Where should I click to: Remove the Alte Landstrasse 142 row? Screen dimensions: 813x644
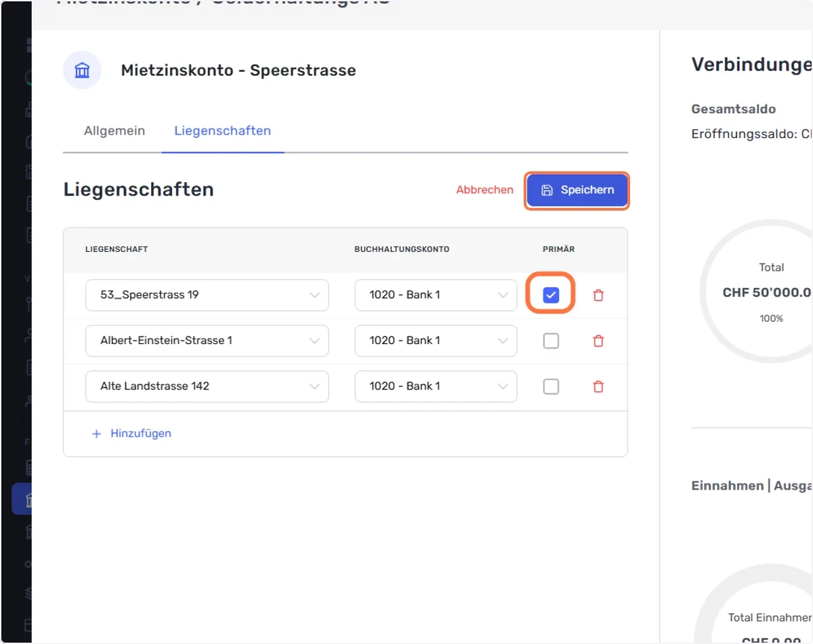click(x=598, y=387)
